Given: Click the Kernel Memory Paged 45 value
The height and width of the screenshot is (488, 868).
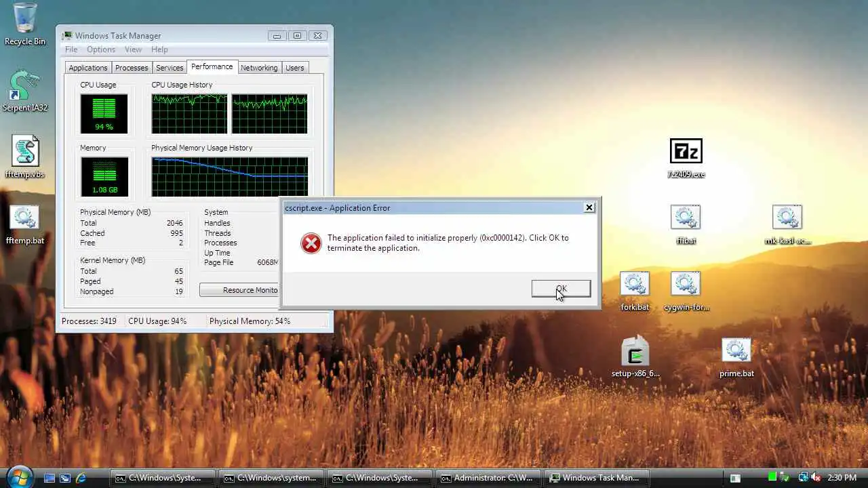Looking at the screenshot, I should tap(179, 281).
